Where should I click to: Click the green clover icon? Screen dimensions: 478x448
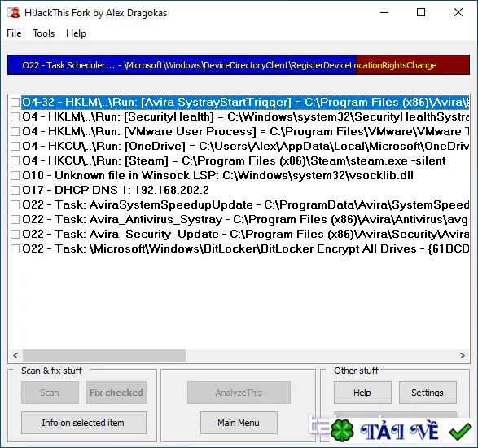pos(342,430)
